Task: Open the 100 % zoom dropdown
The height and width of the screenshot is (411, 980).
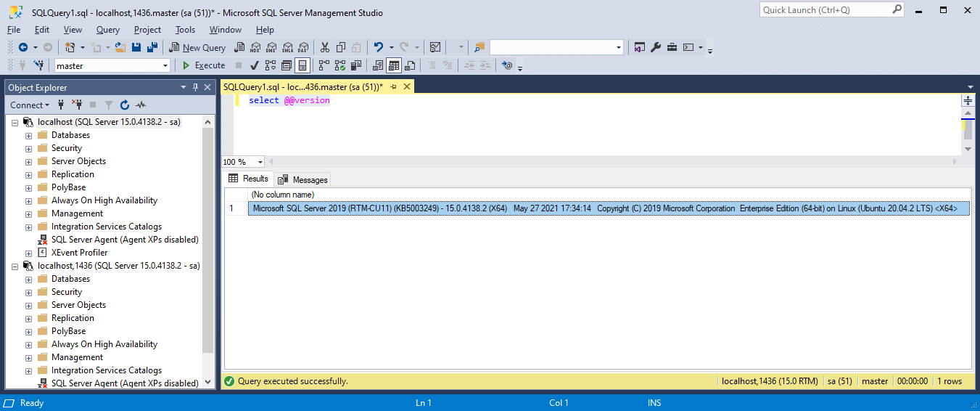Action: [x=260, y=162]
